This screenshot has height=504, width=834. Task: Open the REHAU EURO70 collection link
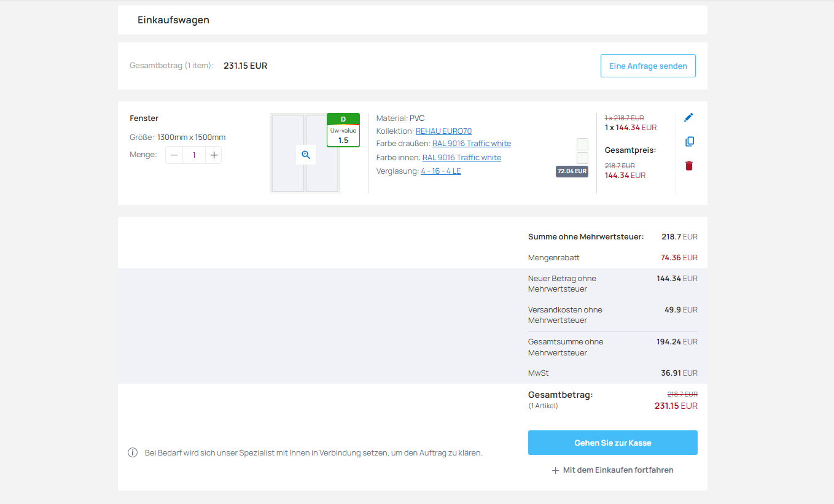[x=443, y=131]
